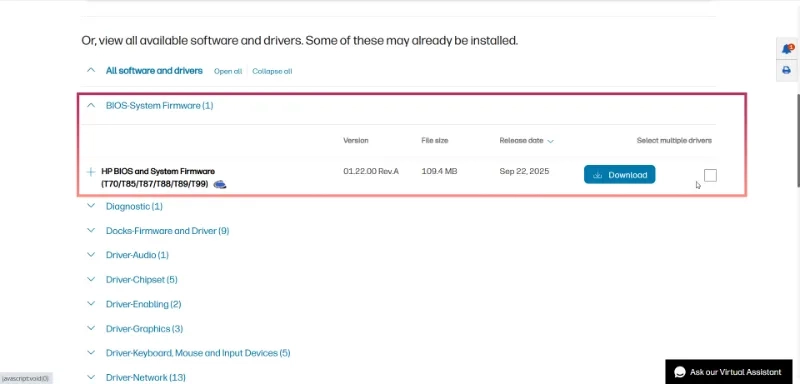Click the chat bubble icon in Virtual Assistant
This screenshot has width=800, height=384.
click(680, 372)
